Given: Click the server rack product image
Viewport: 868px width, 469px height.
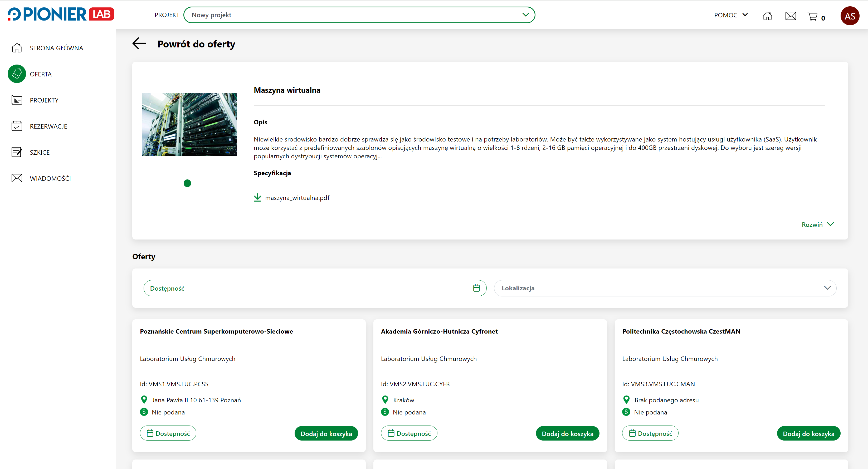Looking at the screenshot, I should (x=189, y=124).
